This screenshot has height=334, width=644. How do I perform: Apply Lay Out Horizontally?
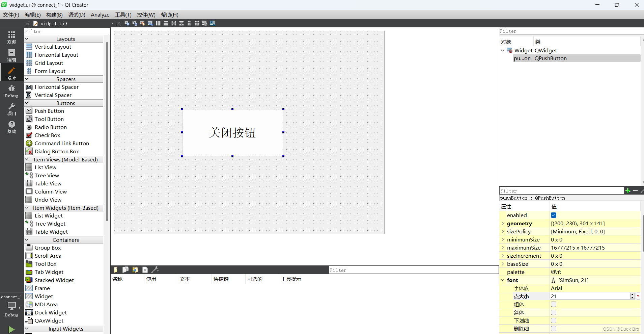158,23
